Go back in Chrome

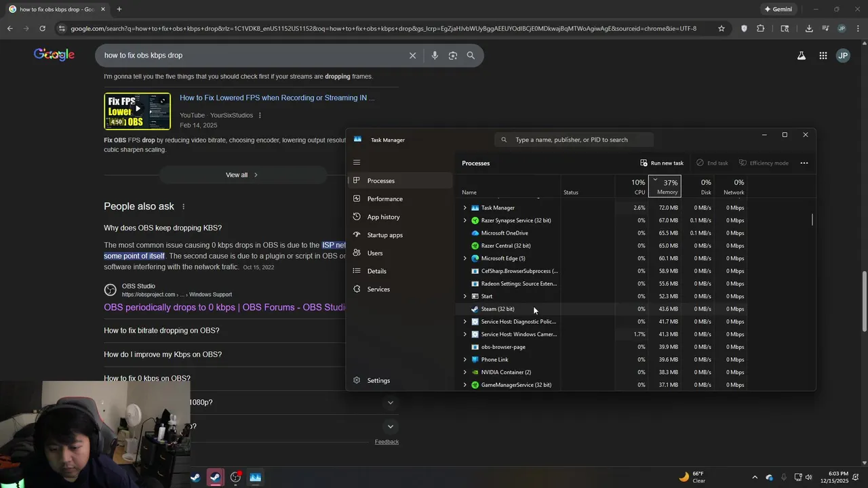9,28
